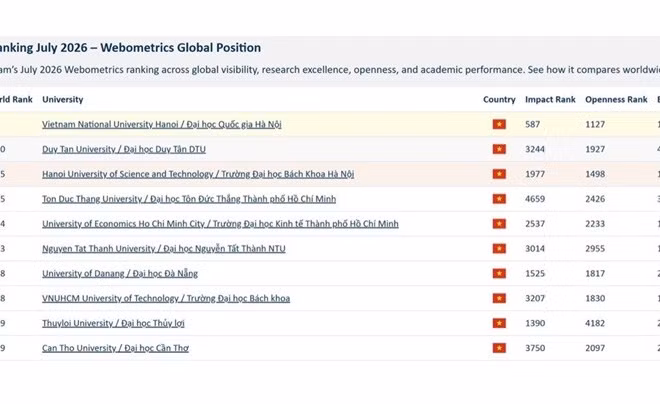Select impact rank value 3207
This screenshot has width=660, height=404.
[535, 298]
